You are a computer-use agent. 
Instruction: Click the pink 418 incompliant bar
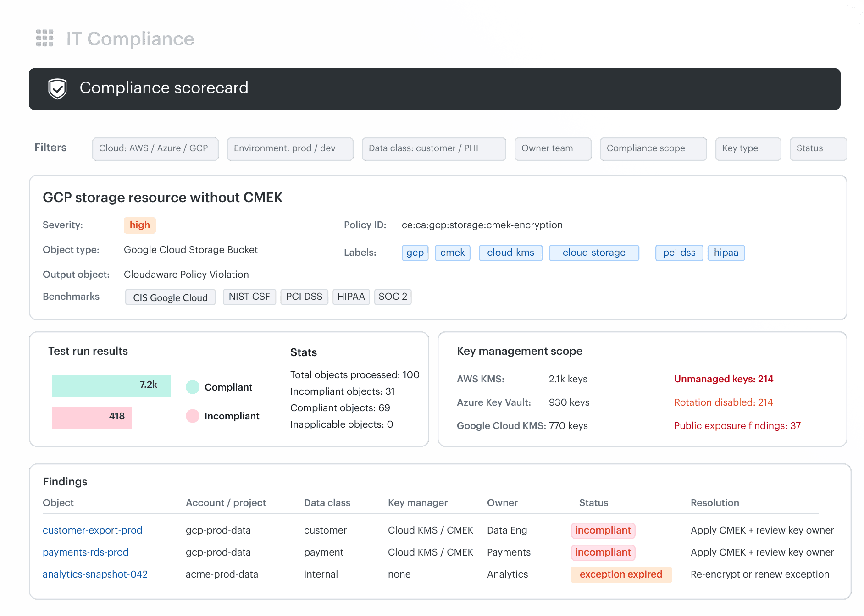(x=92, y=418)
